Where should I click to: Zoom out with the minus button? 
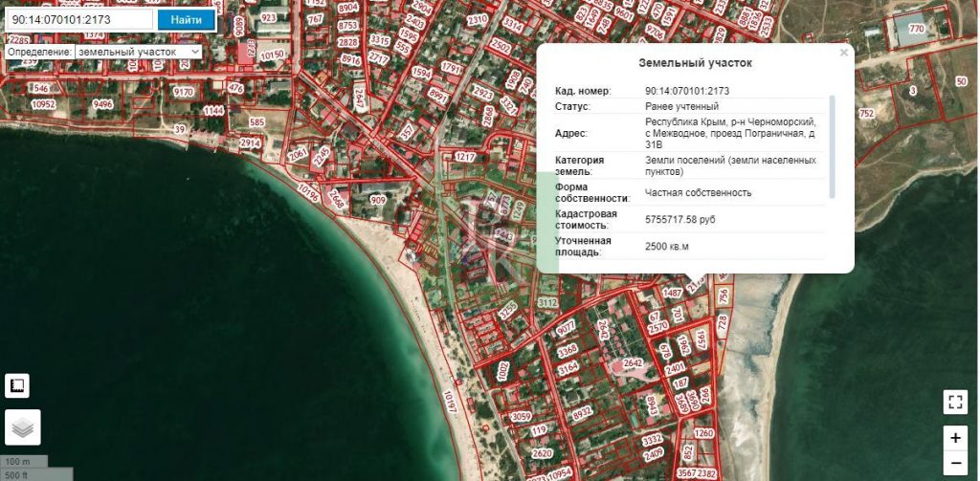pos(954,464)
